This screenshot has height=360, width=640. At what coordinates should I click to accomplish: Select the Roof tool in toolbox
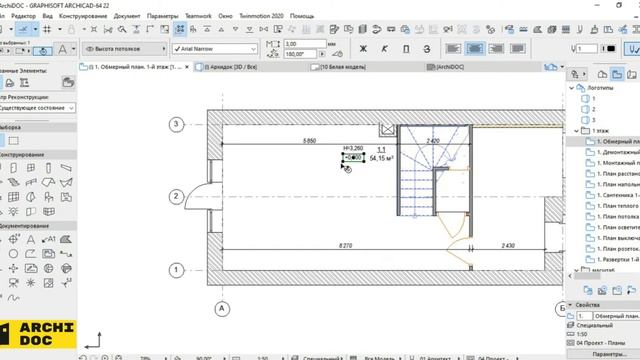(x=48, y=182)
